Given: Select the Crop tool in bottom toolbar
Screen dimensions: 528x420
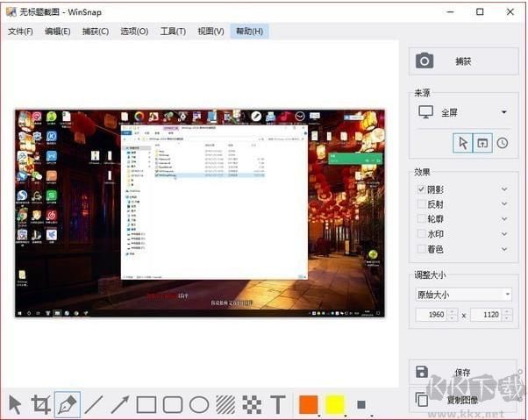Looking at the screenshot, I should (40, 404).
